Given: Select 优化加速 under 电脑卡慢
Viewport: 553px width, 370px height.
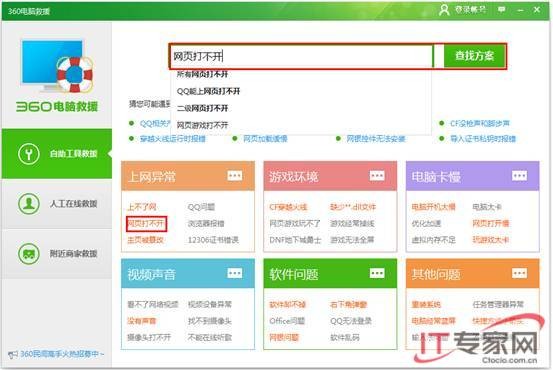Looking at the screenshot, I should (426, 224).
